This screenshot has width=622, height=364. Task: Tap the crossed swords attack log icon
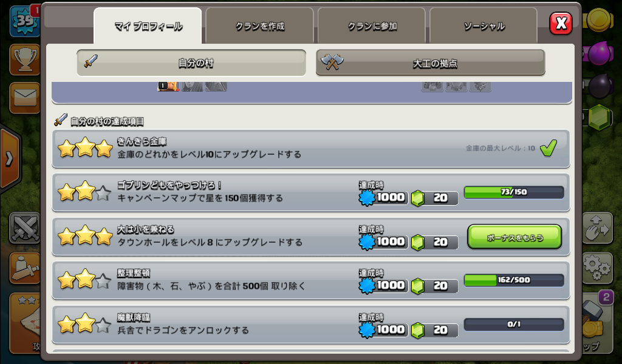[x=24, y=228]
